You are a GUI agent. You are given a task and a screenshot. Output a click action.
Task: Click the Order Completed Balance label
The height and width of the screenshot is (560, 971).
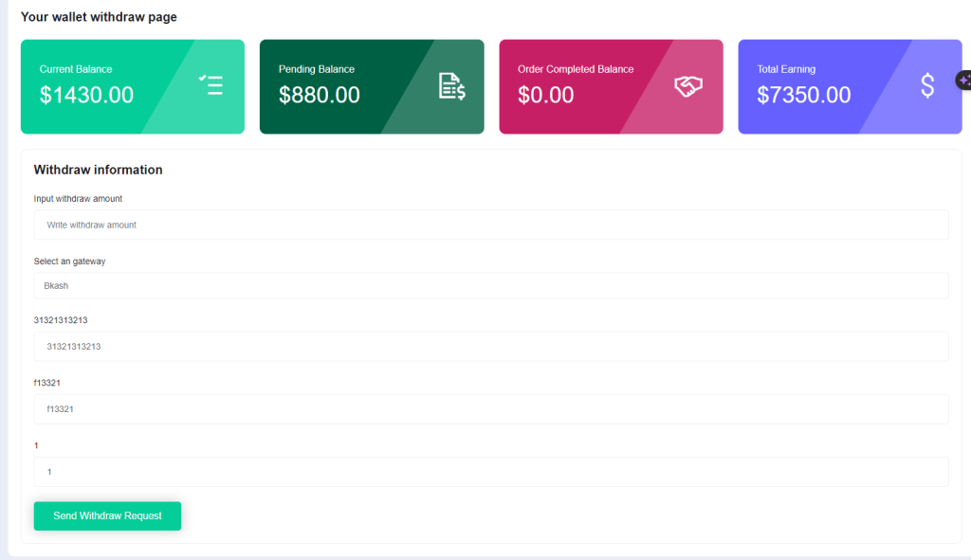click(x=576, y=69)
